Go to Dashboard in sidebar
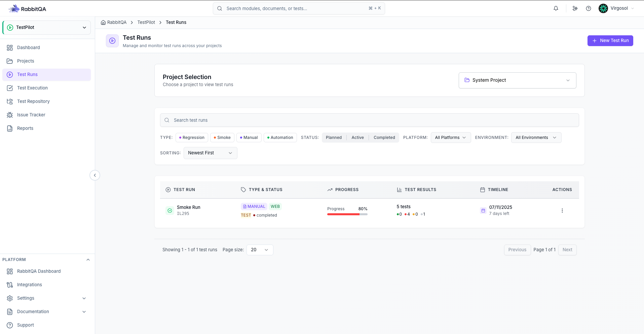 click(x=46, y=48)
